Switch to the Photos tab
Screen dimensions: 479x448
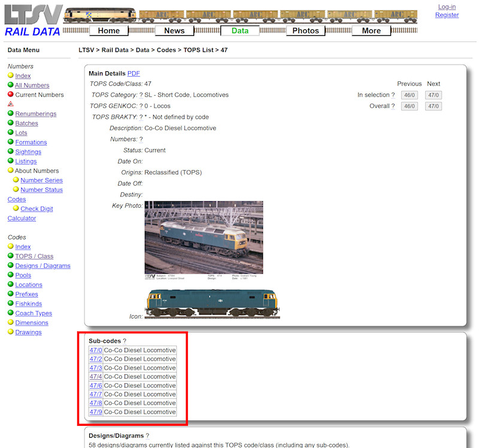tap(305, 31)
